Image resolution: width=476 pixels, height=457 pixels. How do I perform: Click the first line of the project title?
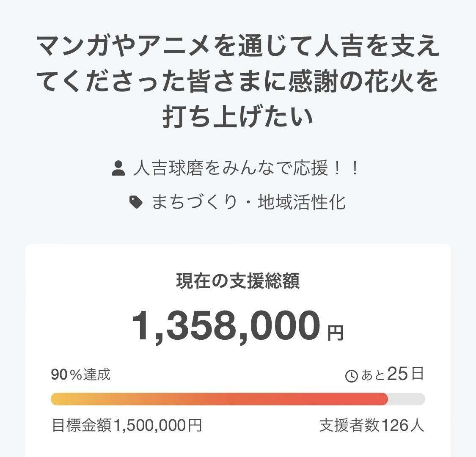click(238, 47)
